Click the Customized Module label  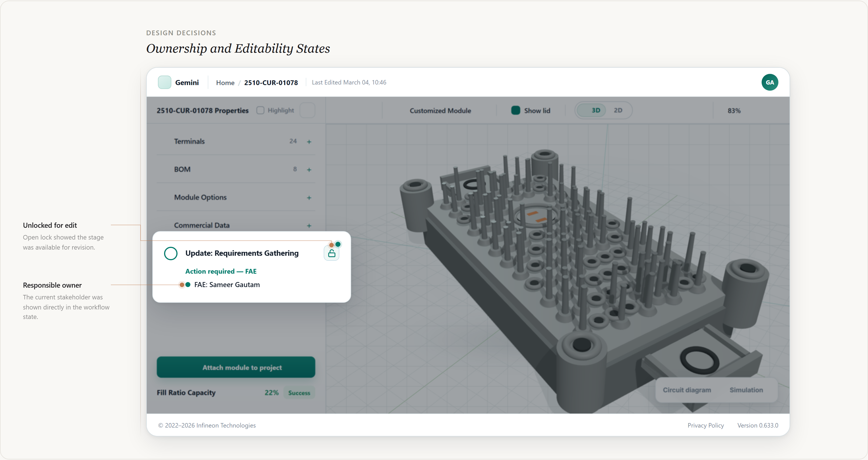[x=440, y=111]
